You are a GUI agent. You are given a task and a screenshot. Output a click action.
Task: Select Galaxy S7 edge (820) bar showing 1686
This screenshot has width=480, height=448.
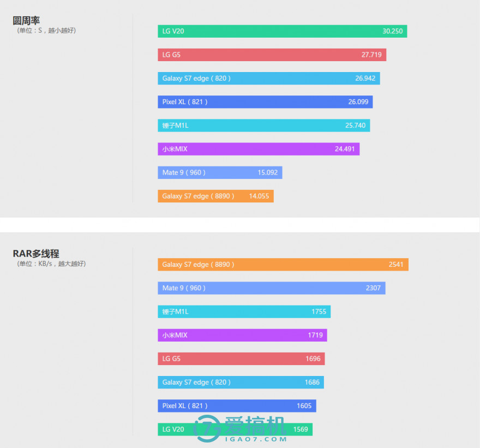241,382
